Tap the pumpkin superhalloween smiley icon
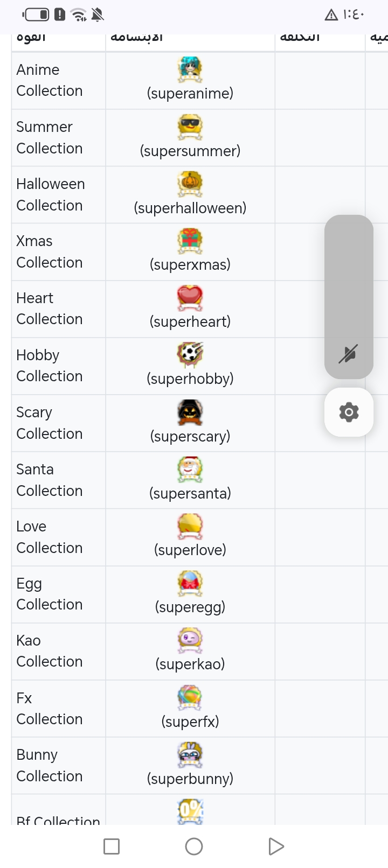Screen dimensions: 388x868 tap(190, 184)
